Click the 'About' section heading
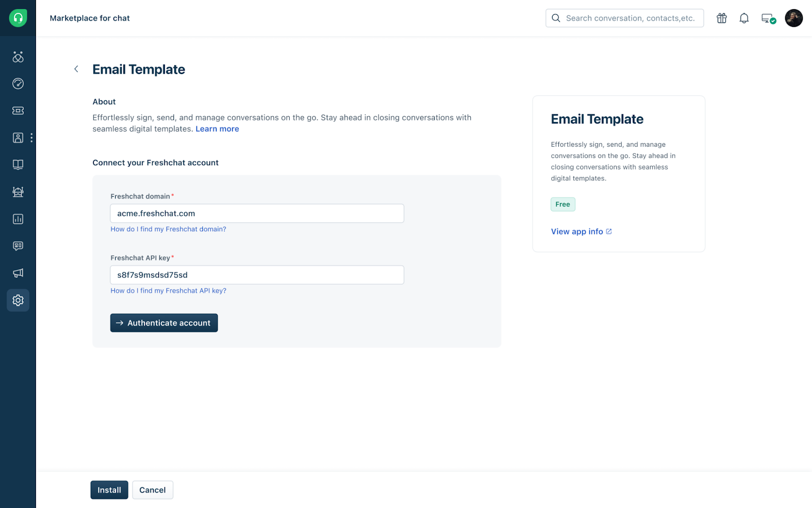 (104, 102)
